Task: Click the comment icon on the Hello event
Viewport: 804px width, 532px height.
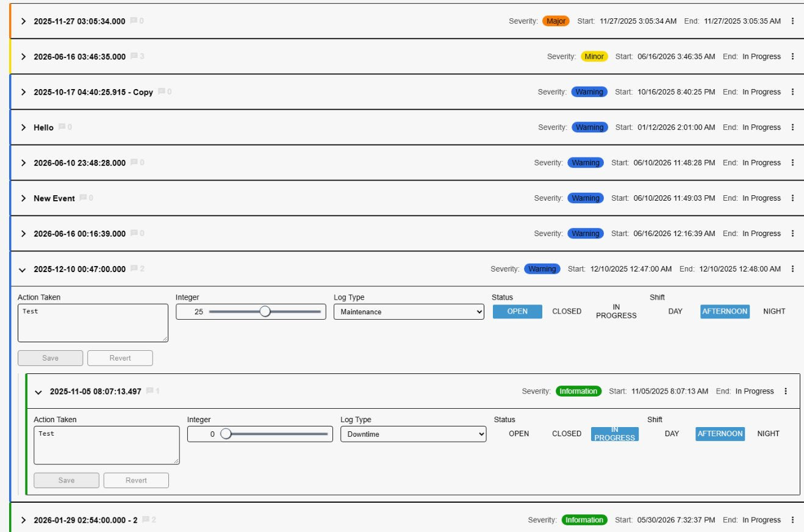Action: click(x=62, y=128)
